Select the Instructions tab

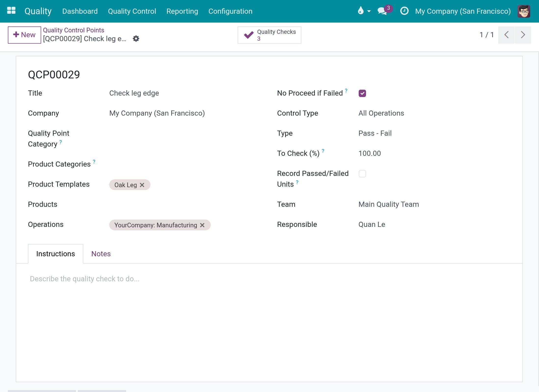point(56,254)
